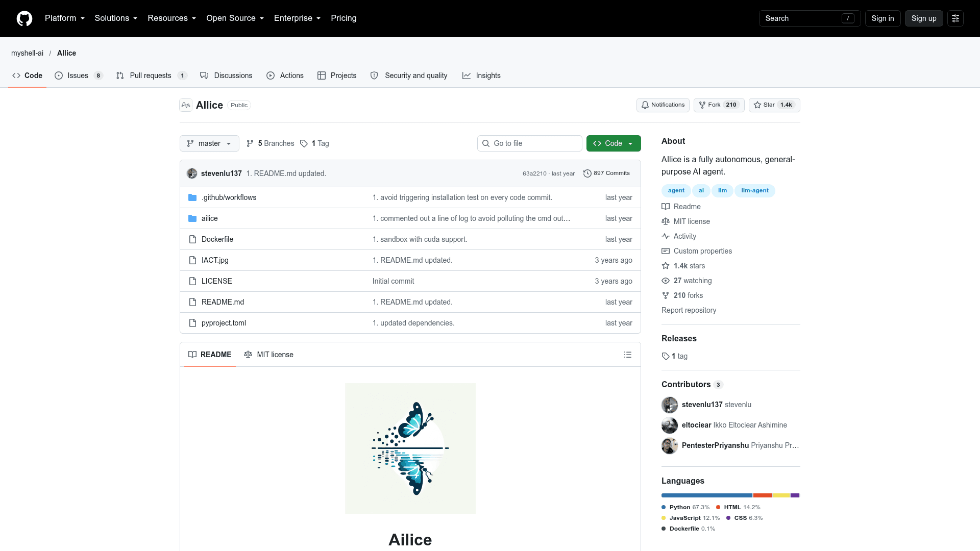Expand the Open Source menu
Viewport: 980px width, 551px height.
pos(235,18)
